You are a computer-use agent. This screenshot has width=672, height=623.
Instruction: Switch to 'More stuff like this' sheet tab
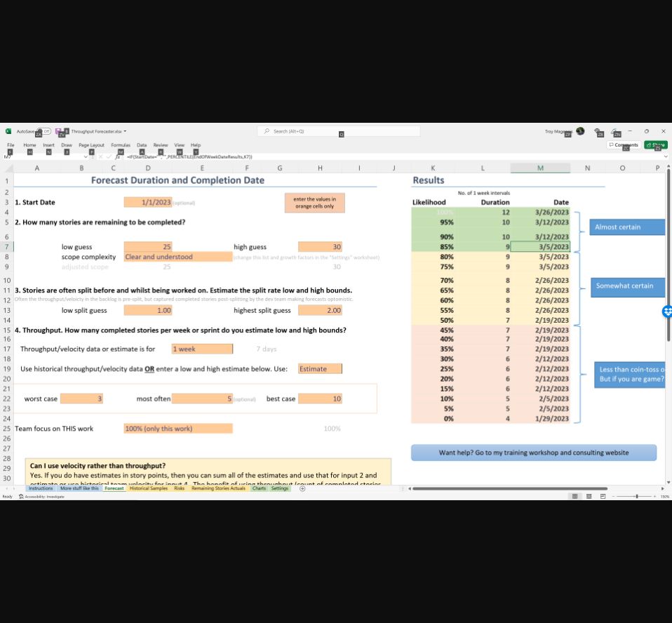pyautogui.click(x=79, y=488)
